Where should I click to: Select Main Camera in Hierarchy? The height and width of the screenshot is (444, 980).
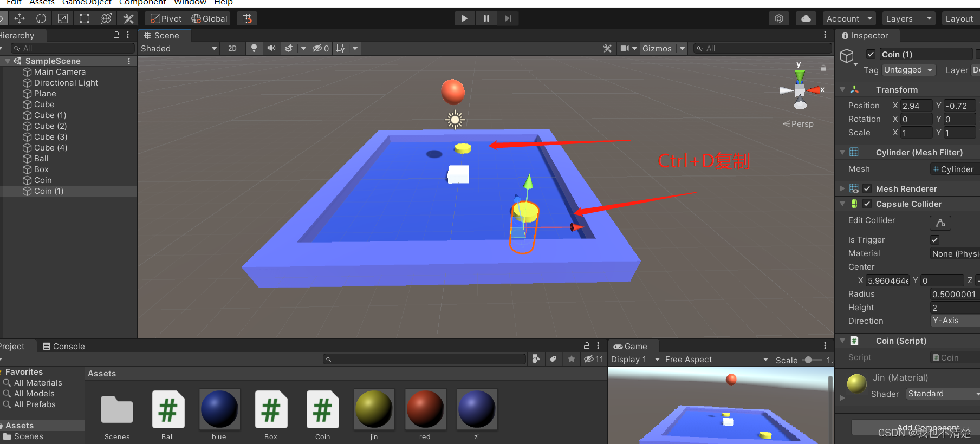pos(60,72)
